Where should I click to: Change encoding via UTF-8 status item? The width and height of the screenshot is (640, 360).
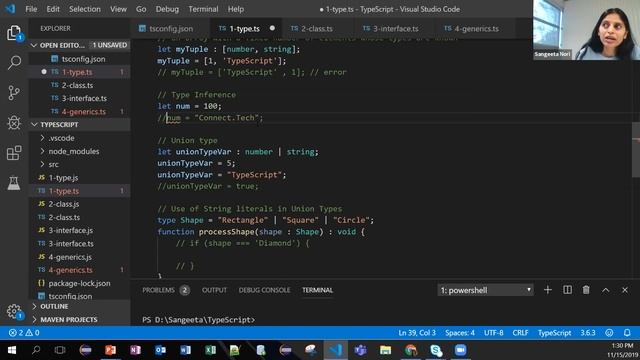pyautogui.click(x=493, y=333)
